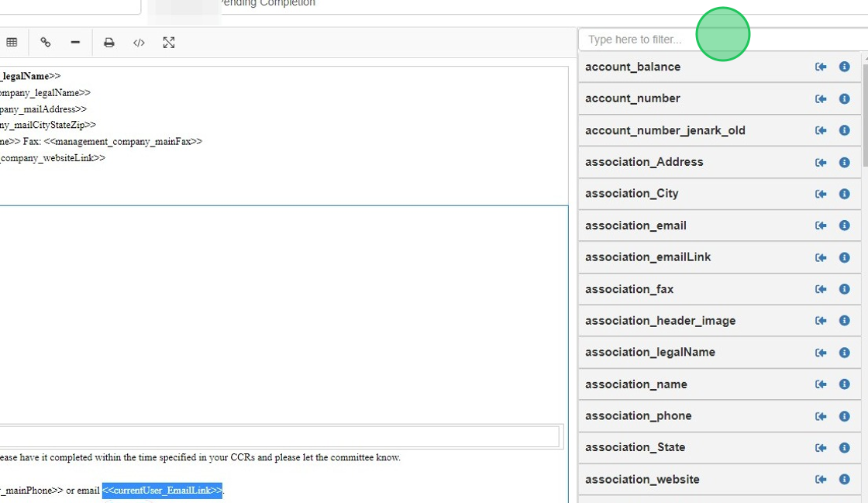Show info for account_number_jenark_old
868x503 pixels.
[844, 130]
